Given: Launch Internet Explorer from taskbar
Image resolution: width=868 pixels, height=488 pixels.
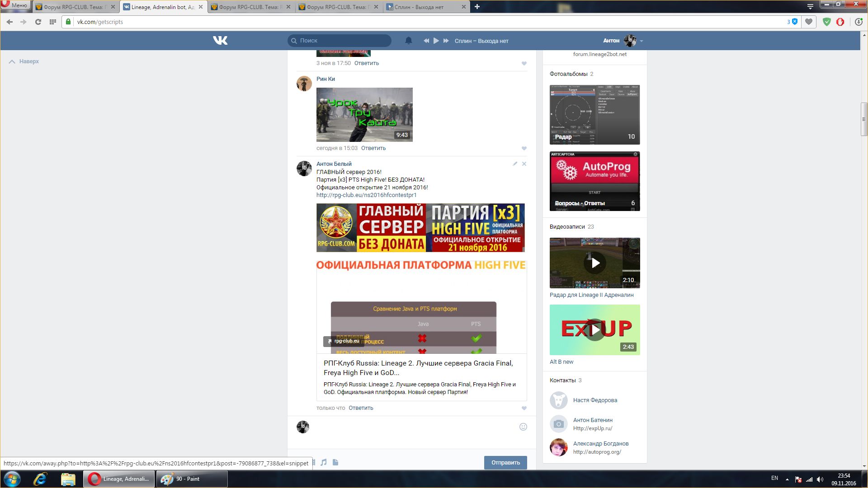Looking at the screenshot, I should (40, 479).
